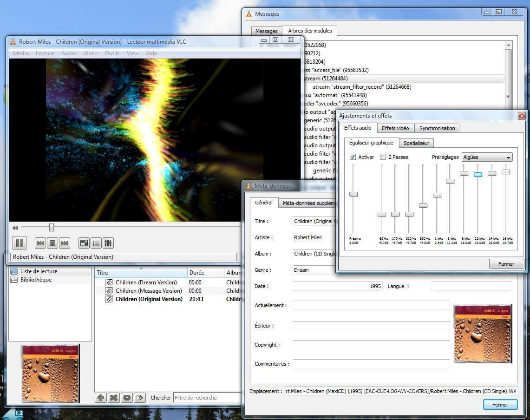This screenshot has width=530, height=420.
Task: Skip to the next track
Action: (65, 243)
